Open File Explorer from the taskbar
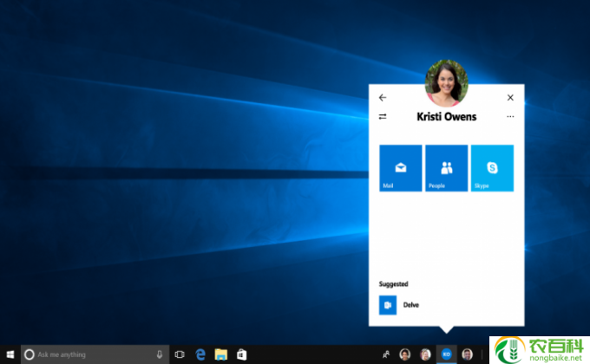The width and height of the screenshot is (590, 364). pyautogui.click(x=221, y=354)
